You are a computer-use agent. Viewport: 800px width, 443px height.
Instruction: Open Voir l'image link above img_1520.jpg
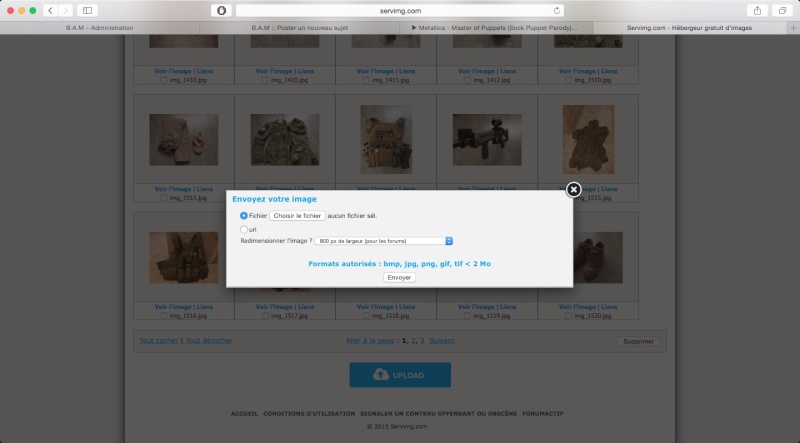click(578, 307)
